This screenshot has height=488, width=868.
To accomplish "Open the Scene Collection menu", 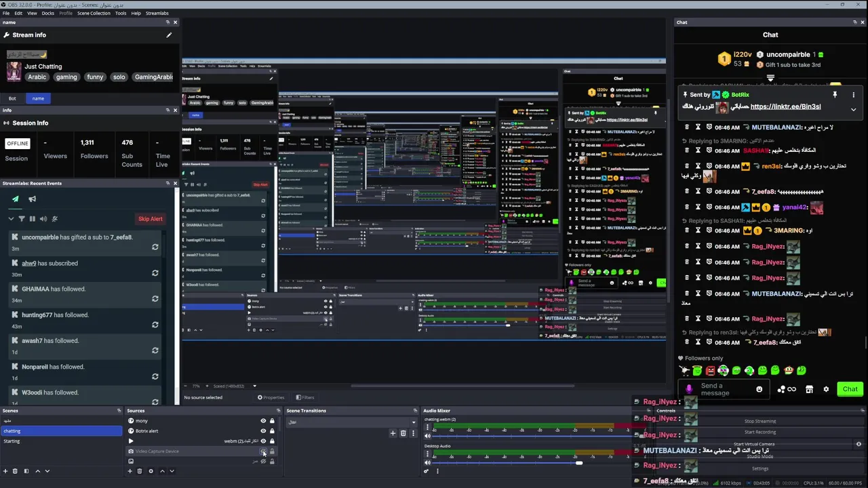I will [94, 13].
